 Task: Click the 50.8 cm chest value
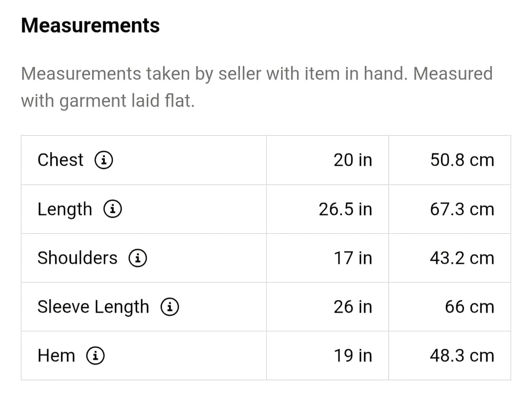point(462,160)
